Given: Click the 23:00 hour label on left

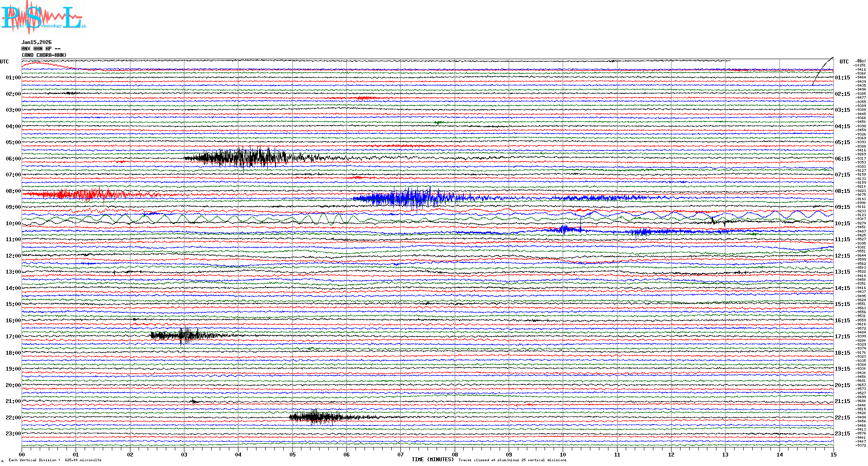Looking at the screenshot, I should 13,434.
